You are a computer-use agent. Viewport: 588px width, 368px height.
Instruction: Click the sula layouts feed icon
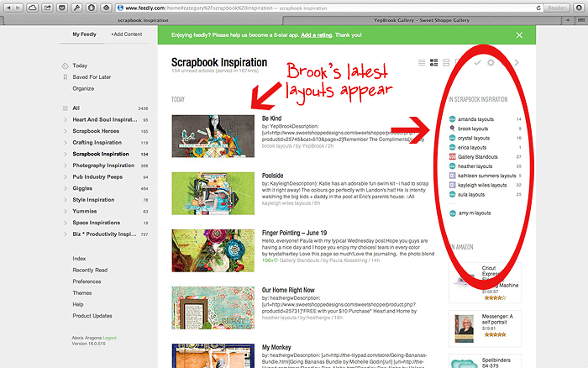pyautogui.click(x=452, y=194)
